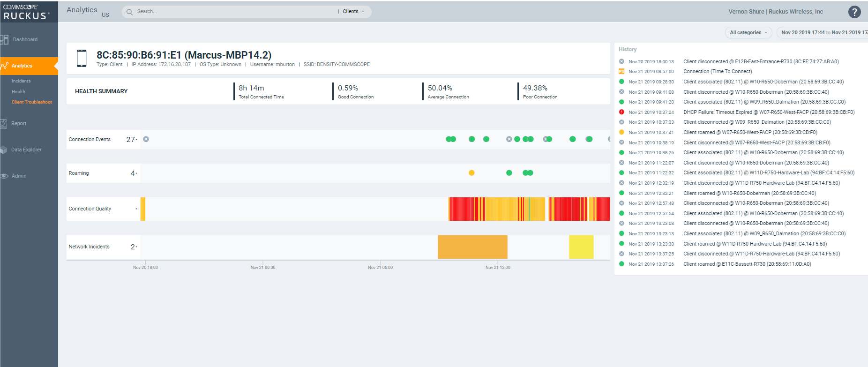Click the red DHCP Failure history icon
Screen dimensions: 868x367
click(621, 112)
